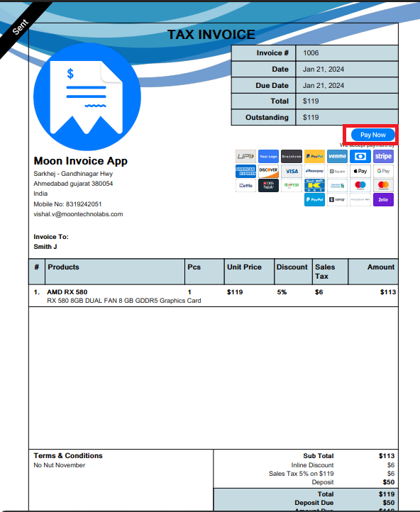Choose the Visa card icon
The image size is (420, 512).
[x=292, y=171]
